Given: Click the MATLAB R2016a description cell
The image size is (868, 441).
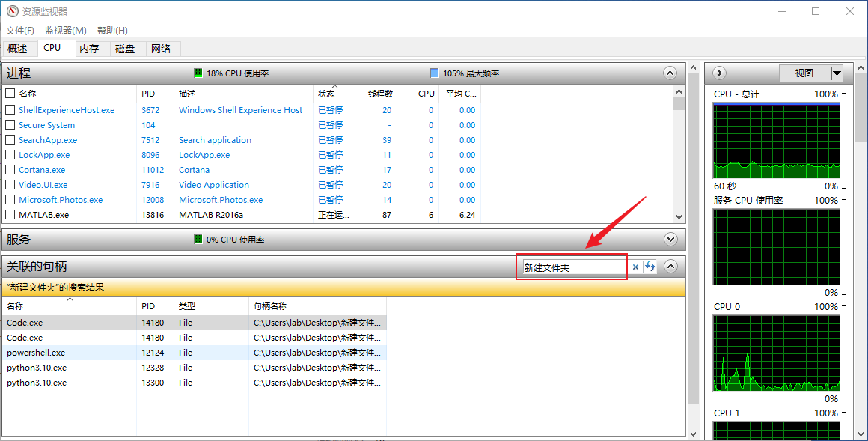Looking at the screenshot, I should tap(211, 214).
